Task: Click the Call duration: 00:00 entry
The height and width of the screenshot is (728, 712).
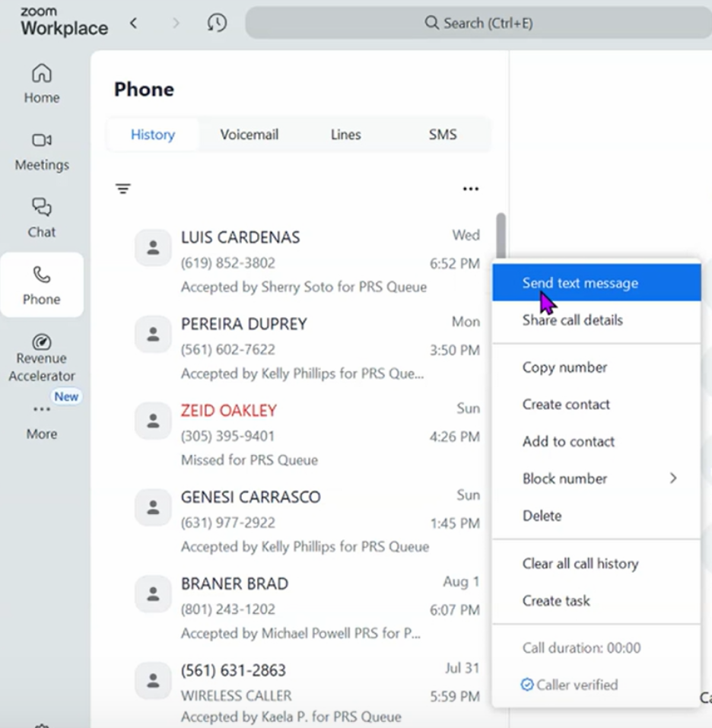Action: (x=582, y=647)
